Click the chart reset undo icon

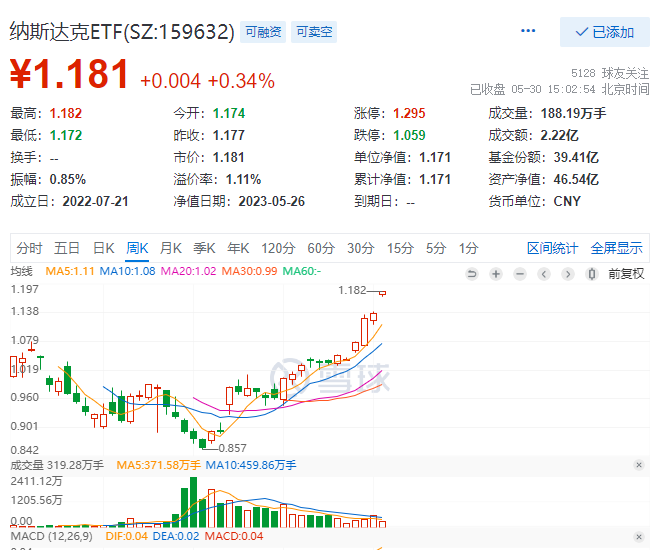coord(472,274)
